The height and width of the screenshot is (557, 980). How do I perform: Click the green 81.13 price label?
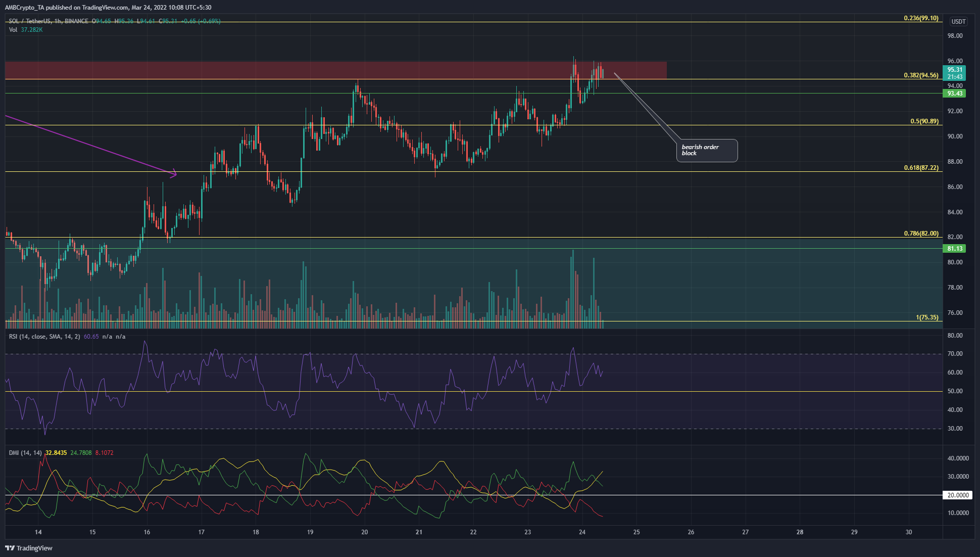point(954,249)
